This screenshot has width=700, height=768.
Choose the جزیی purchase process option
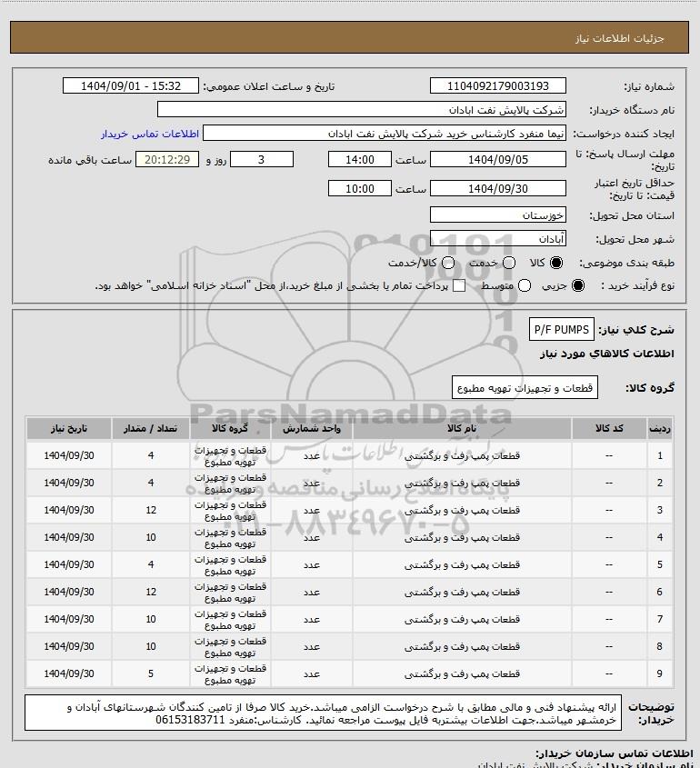pyautogui.click(x=578, y=285)
